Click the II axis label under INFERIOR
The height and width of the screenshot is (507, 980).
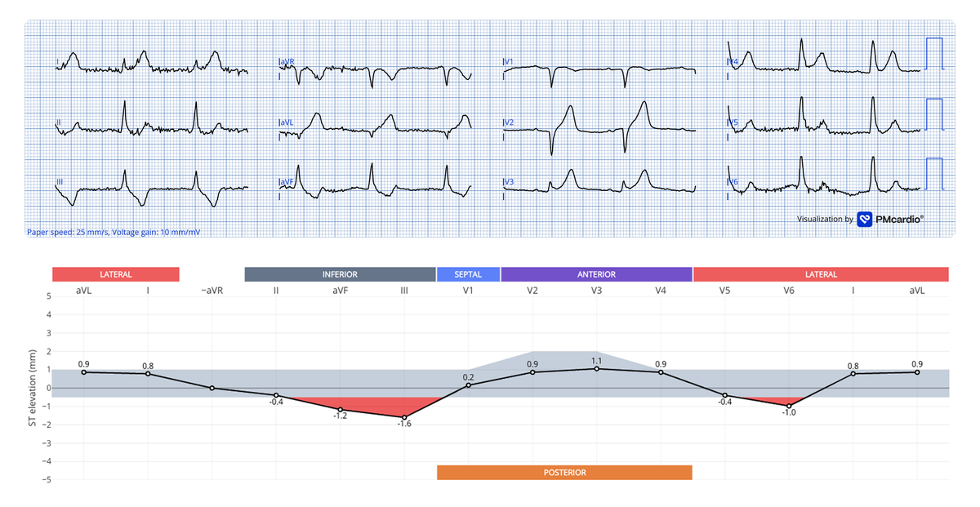[276, 290]
